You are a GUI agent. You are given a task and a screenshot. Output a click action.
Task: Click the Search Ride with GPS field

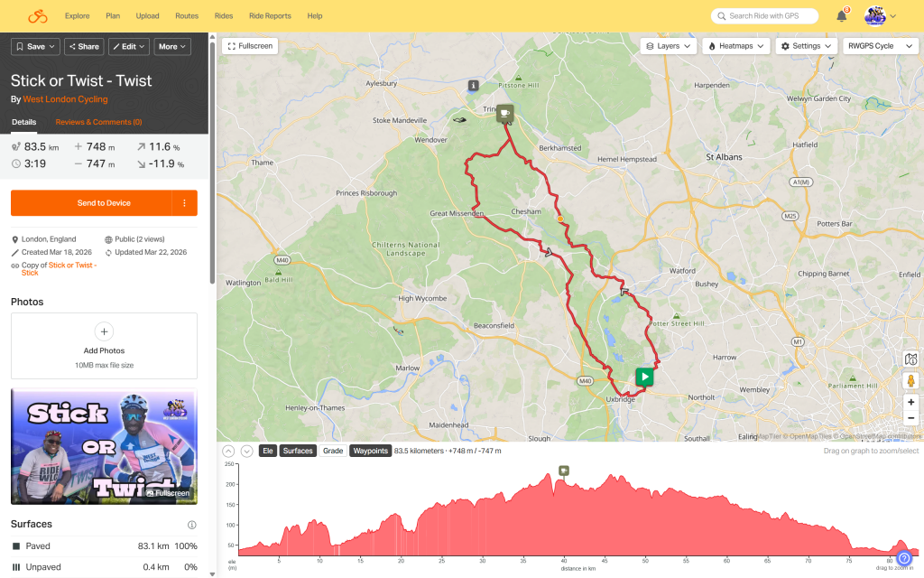765,16
